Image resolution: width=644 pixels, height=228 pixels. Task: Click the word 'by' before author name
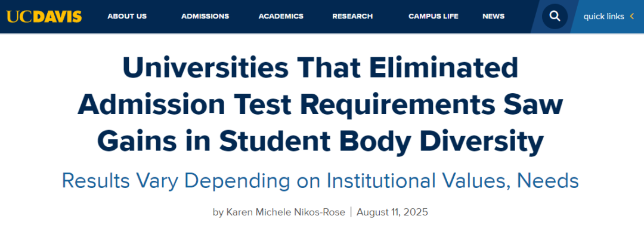[x=218, y=213]
